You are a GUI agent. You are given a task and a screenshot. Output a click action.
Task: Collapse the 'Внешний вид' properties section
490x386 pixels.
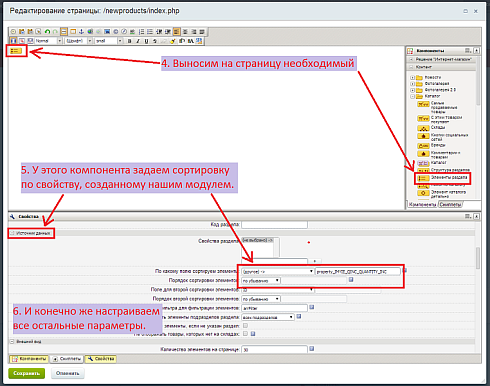click(12, 342)
